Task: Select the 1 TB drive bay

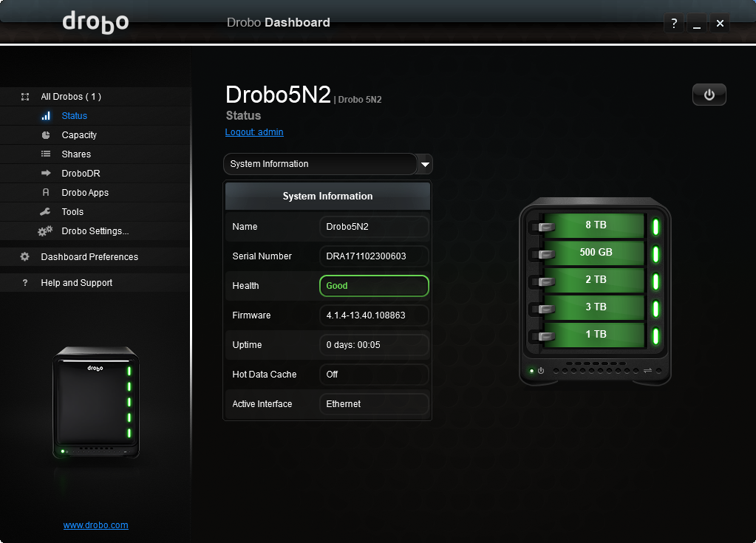Action: tap(596, 335)
